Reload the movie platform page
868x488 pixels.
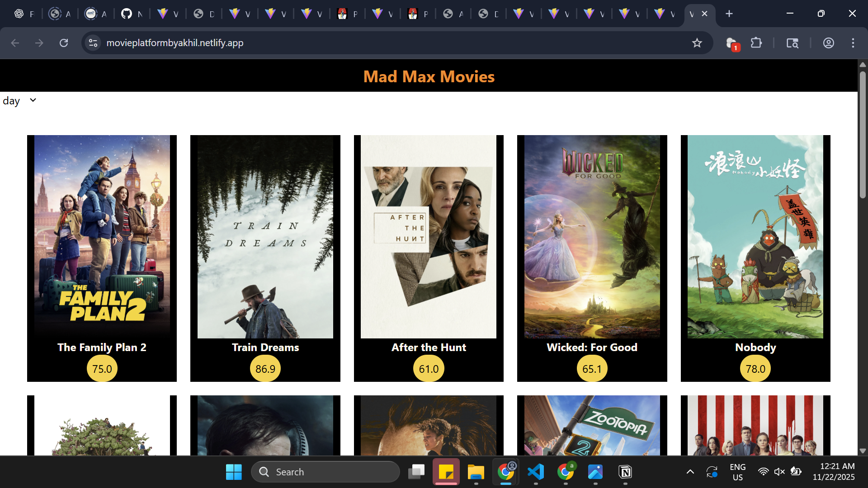tap(64, 43)
